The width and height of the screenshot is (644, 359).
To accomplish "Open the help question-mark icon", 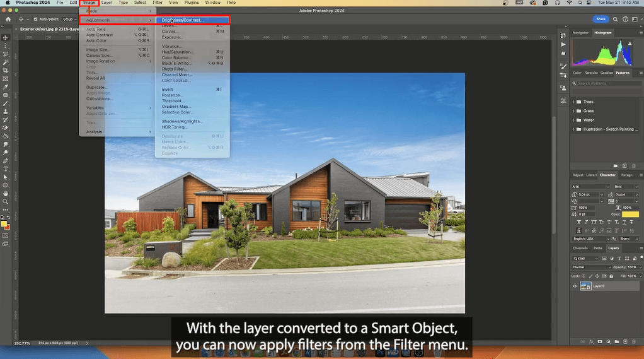I will [625, 19].
